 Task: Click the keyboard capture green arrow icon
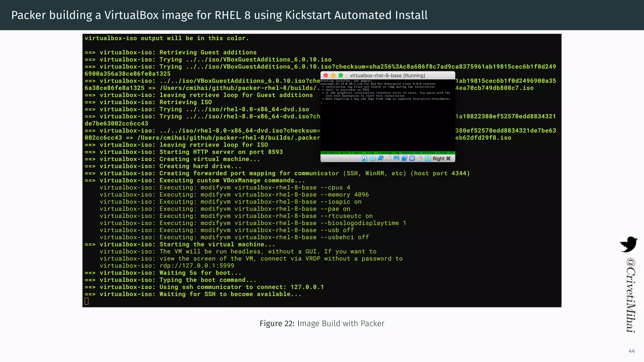coord(428,158)
